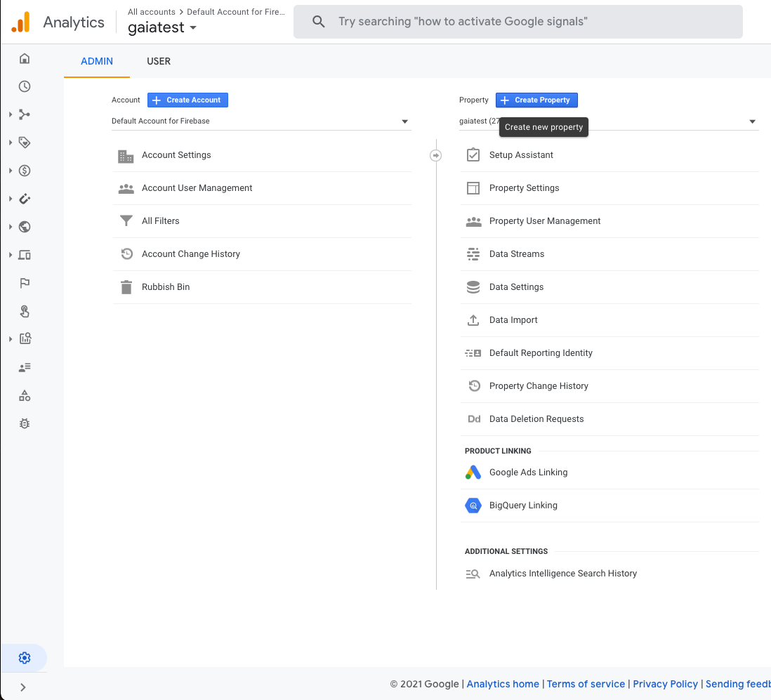Click the column collapse arrow circle
The image size is (771, 700).
pos(435,155)
